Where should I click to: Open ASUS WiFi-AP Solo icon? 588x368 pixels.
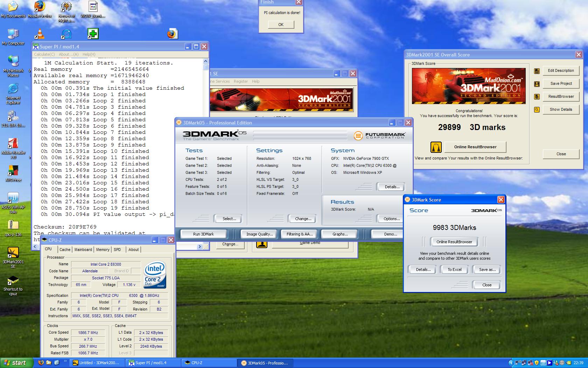pyautogui.click(x=13, y=203)
